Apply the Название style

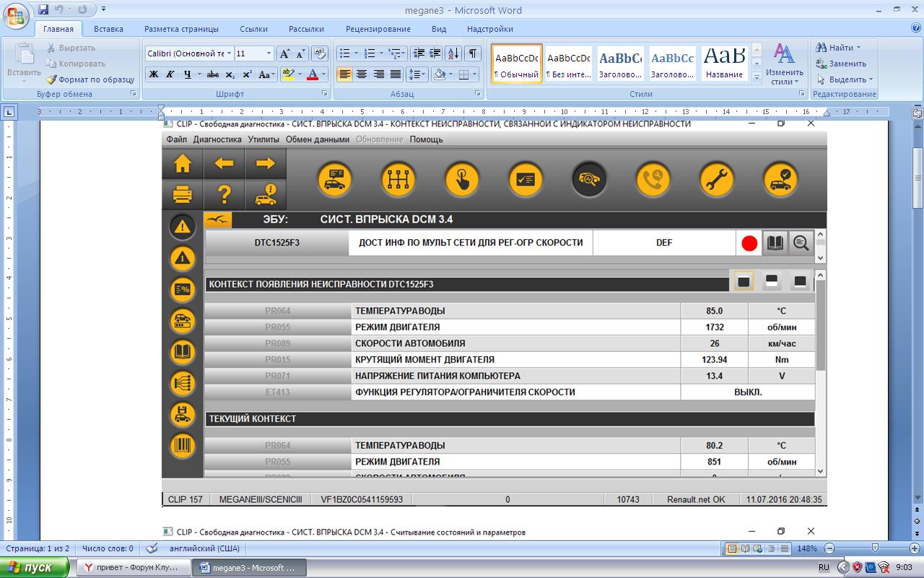point(724,64)
